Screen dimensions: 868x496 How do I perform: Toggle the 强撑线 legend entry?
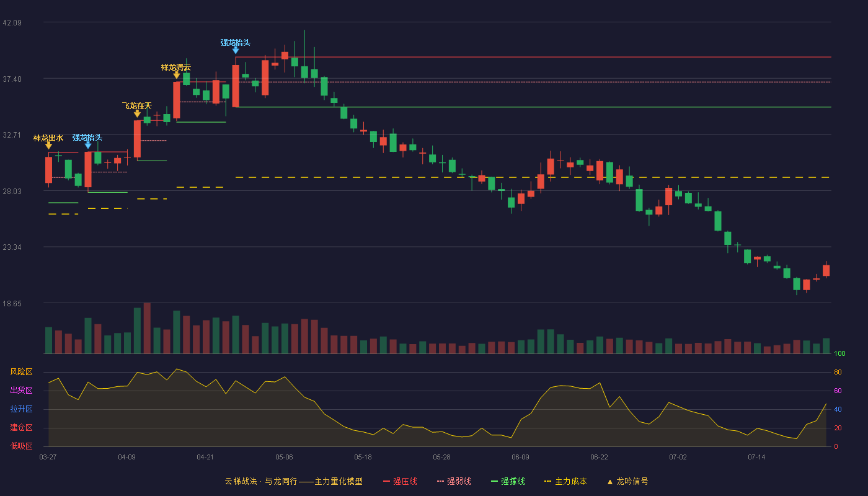[x=508, y=481]
